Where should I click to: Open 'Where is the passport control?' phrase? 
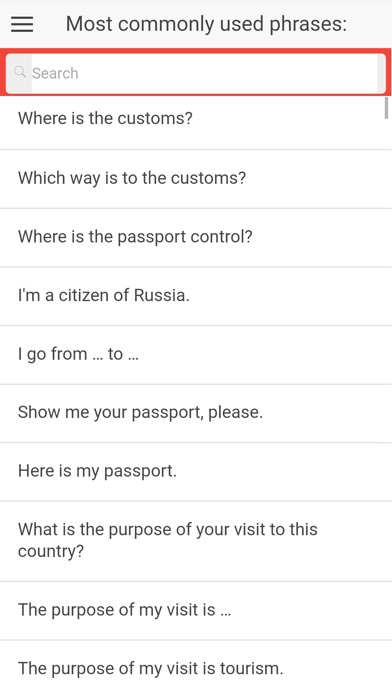[196, 237]
